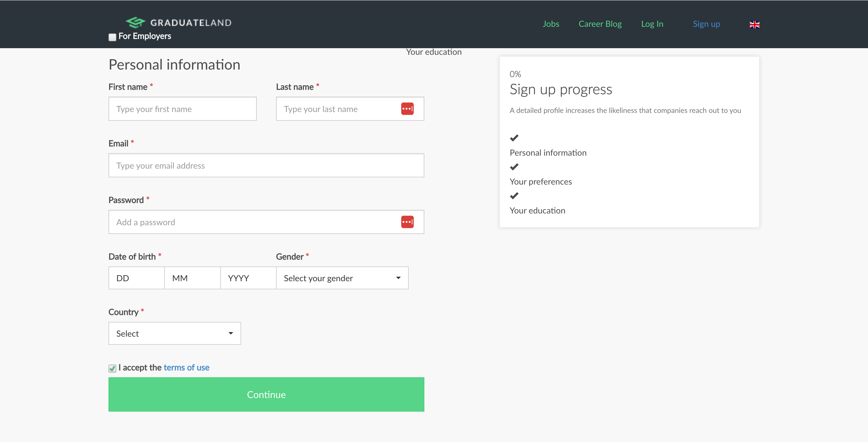
Task: Click password manager icon in Last name field
Action: 407,109
